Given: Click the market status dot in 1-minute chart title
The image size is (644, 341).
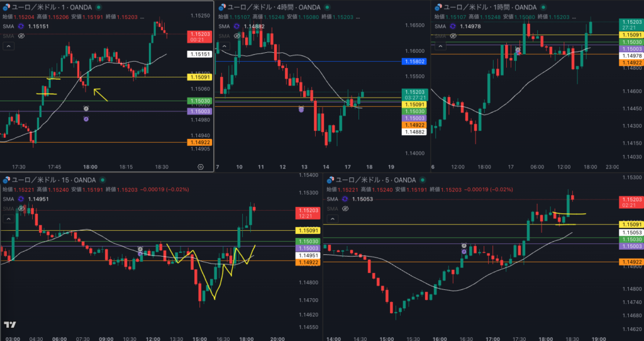Looking at the screenshot, I should [98, 7].
